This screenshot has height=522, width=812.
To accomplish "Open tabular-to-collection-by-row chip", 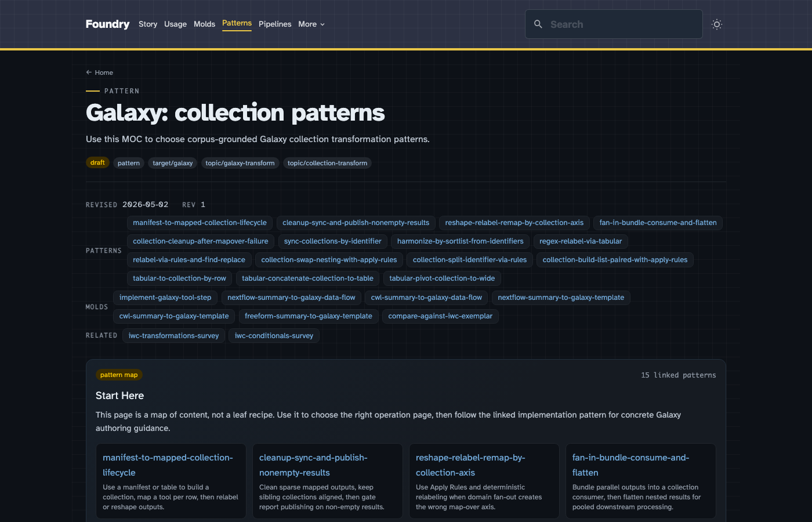I will 180,278.
